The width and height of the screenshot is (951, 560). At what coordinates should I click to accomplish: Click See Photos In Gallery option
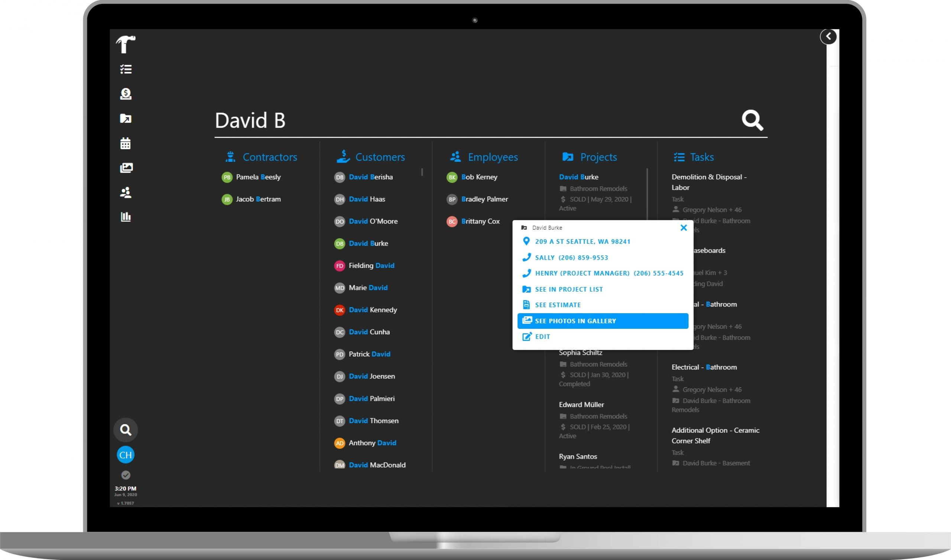(602, 320)
